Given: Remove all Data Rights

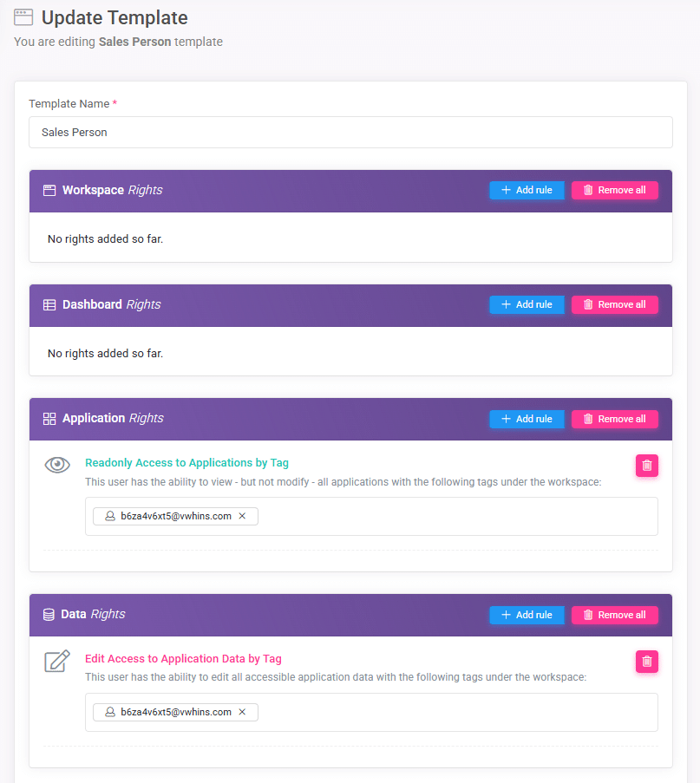Looking at the screenshot, I should [x=614, y=615].
